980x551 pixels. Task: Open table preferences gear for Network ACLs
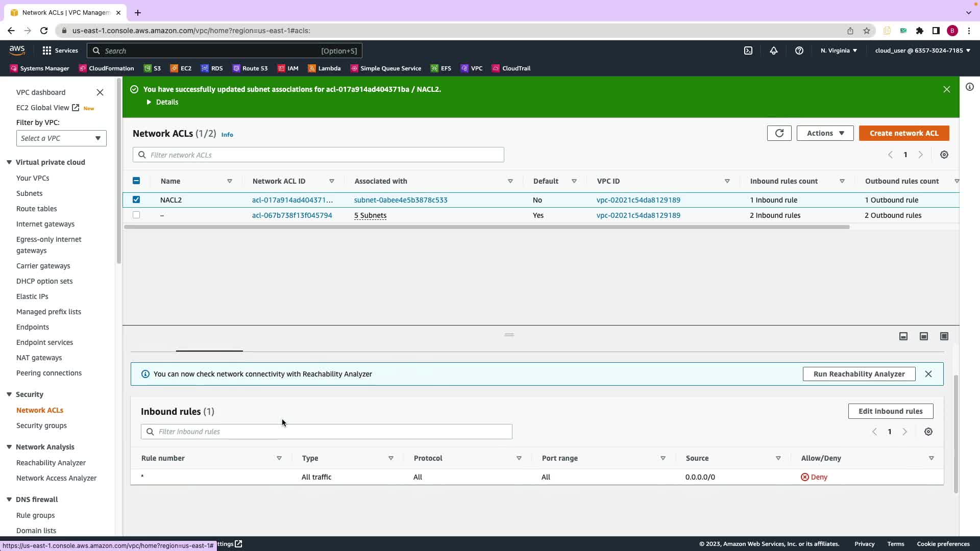point(944,155)
